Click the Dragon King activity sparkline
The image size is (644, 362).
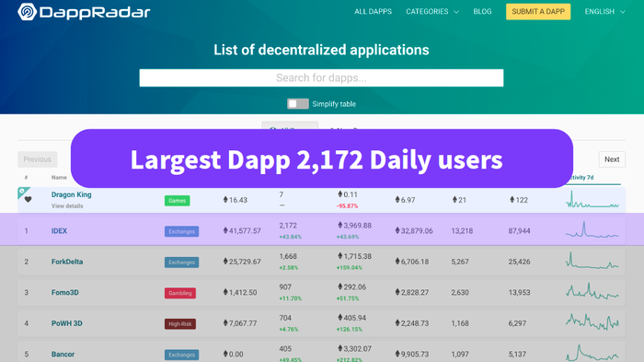[x=592, y=200]
